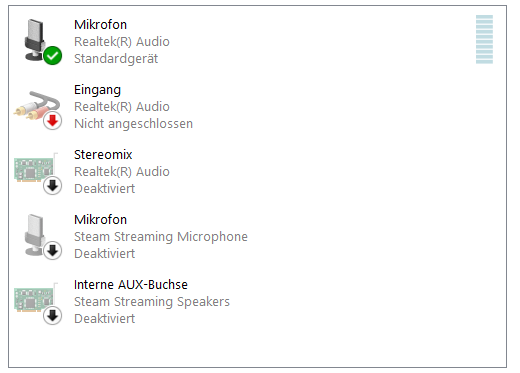Select the Stereomix device entry
Viewport: 520px width, 373px height.
click(257, 172)
